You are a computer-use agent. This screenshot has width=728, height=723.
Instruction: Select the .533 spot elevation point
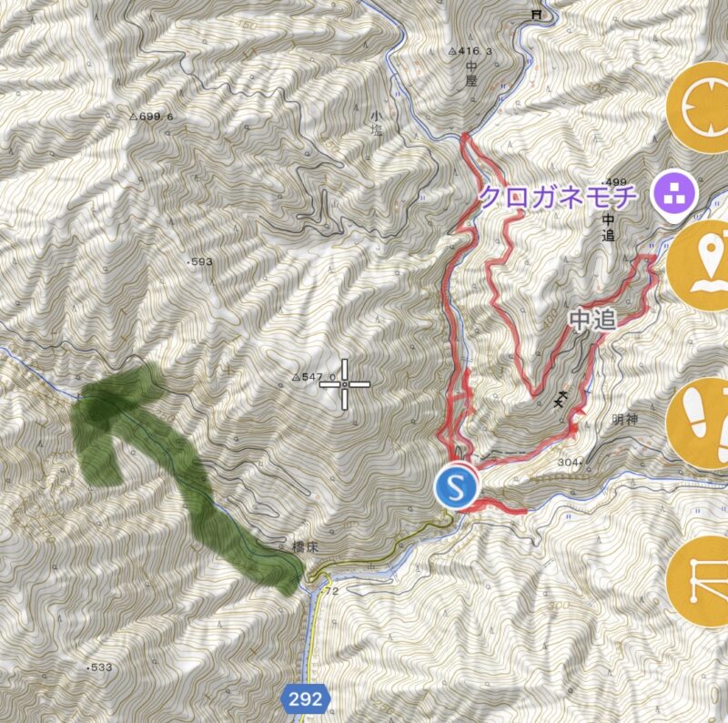point(99,667)
